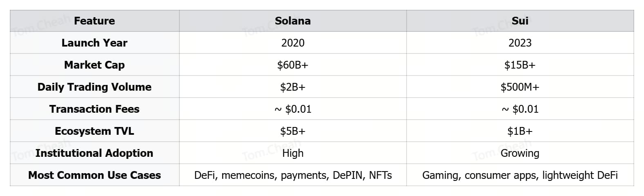This screenshot has width=644, height=196.
Task: Select the Daily Trading Volume label
Action: (x=94, y=87)
